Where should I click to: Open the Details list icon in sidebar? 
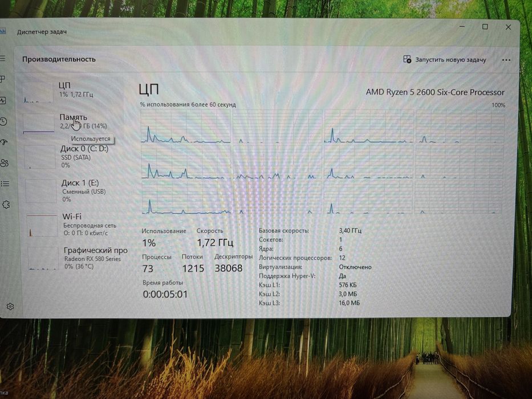click(5, 184)
